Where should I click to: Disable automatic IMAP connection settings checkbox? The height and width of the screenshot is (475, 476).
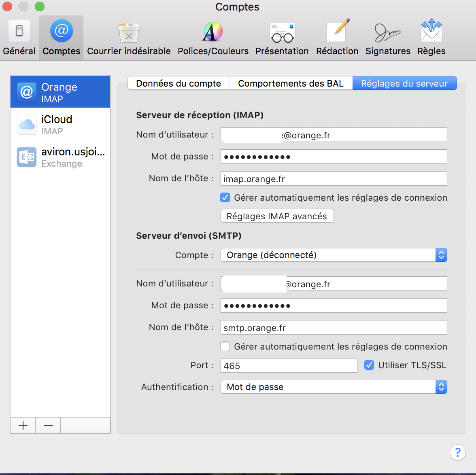[x=225, y=198]
